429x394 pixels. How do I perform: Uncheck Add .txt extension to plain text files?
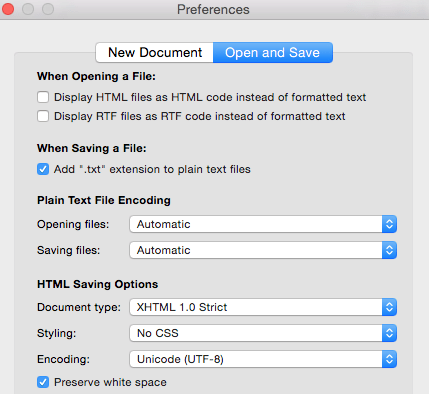point(43,169)
